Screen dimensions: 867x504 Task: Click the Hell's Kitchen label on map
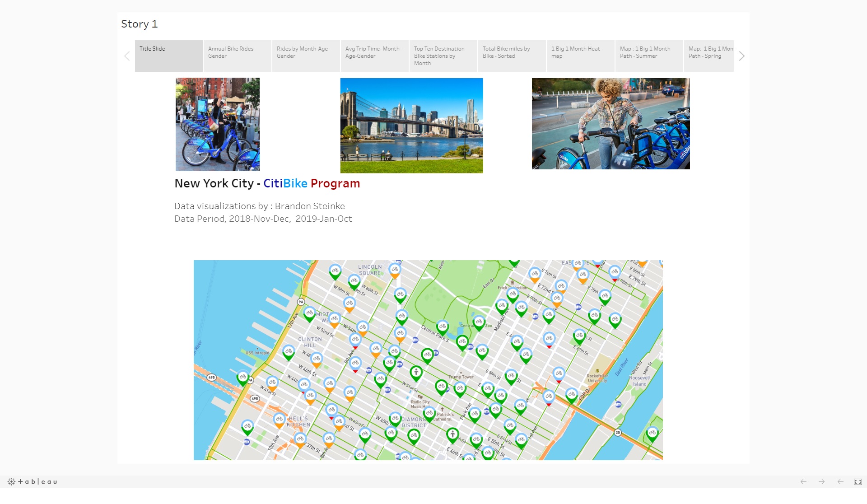298,422
